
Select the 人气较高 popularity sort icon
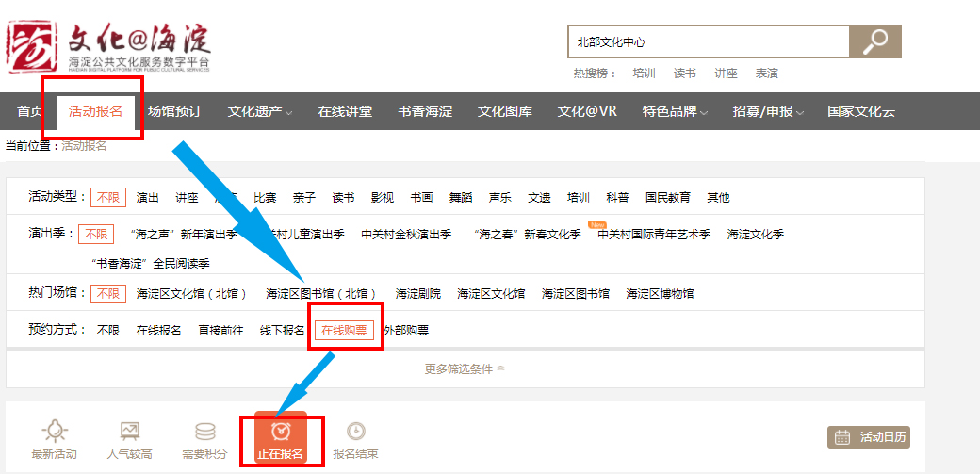[129, 432]
